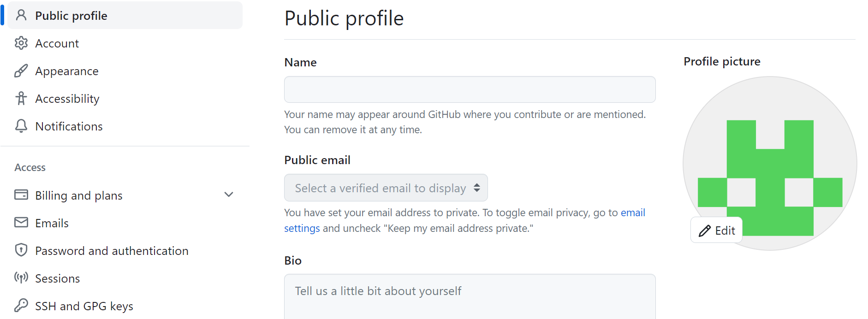Click the Notifications bell icon
Screen dimensions: 868x319
tap(21, 126)
